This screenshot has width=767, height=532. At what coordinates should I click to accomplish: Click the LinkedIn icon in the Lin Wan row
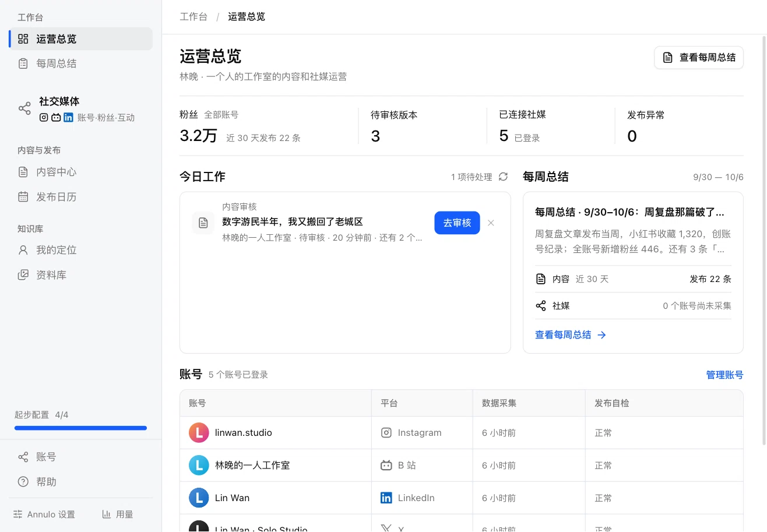pyautogui.click(x=386, y=498)
